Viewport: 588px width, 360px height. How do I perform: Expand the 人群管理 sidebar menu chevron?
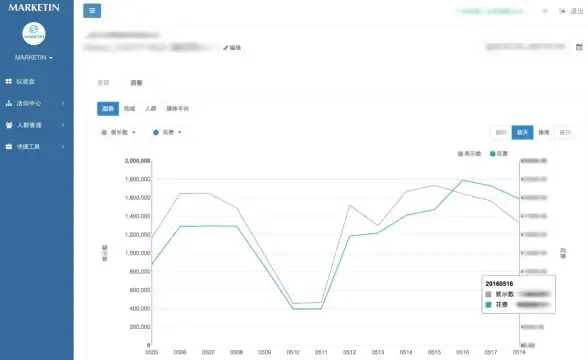(x=63, y=125)
